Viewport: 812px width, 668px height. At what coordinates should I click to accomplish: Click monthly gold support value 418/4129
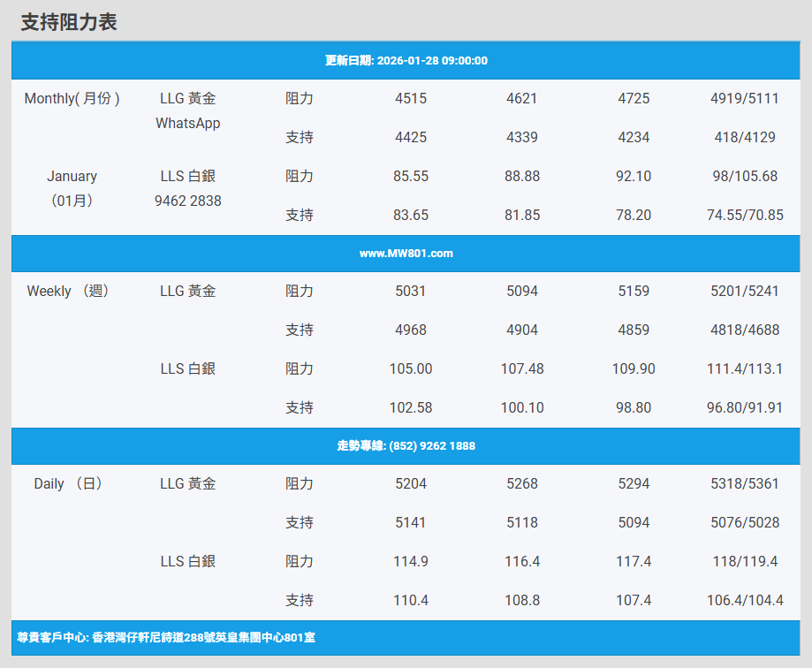coord(744,138)
